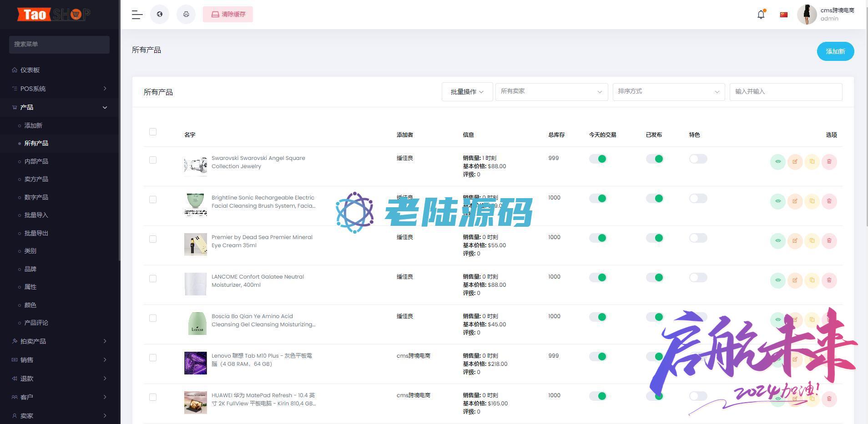The height and width of the screenshot is (424, 868).
Task: View the LANCOME Confort Galatee product
Action: [x=778, y=280]
